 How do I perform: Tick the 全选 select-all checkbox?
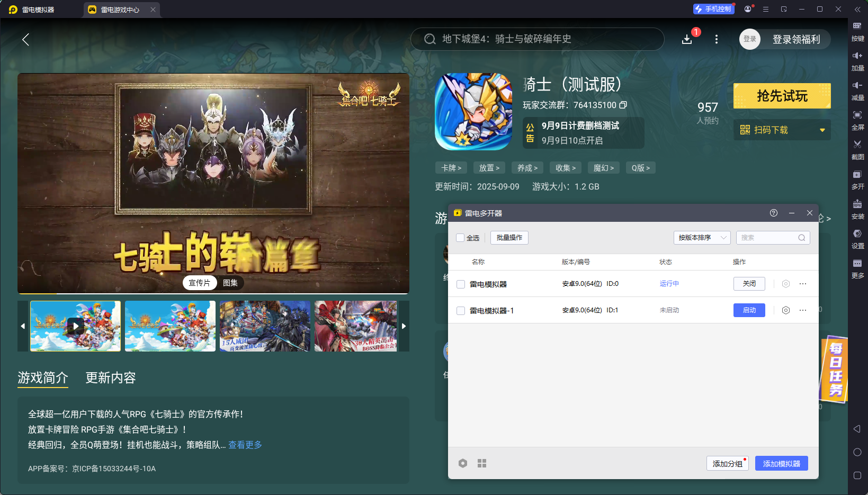460,238
